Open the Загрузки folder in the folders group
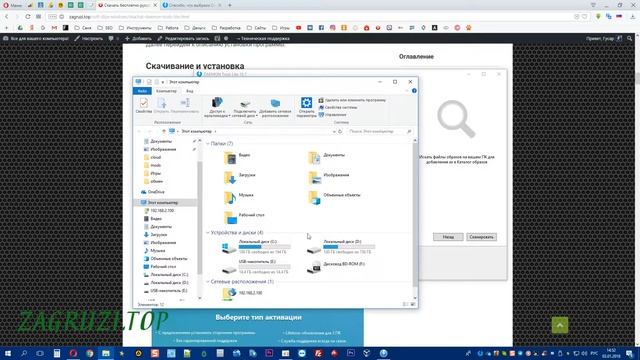Image resolution: width=640 pixels, height=360 pixels. 239,177
